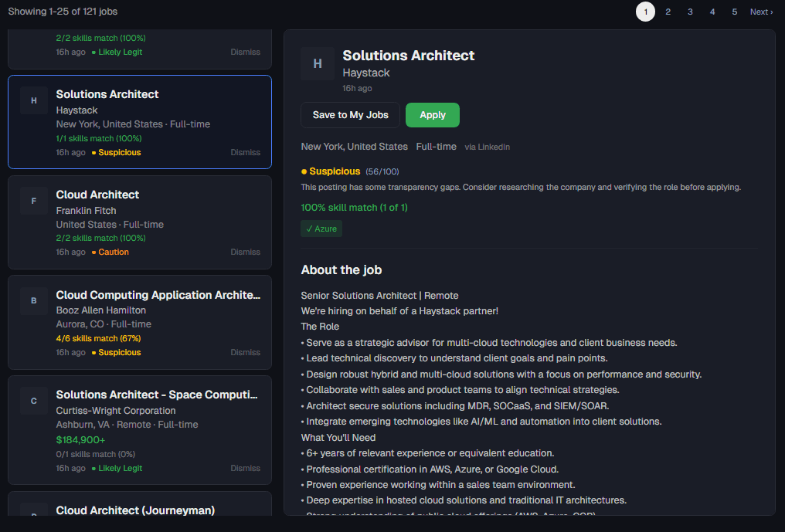Click the What You'll Need heading
Viewport: 785px width, 532px height.
pyautogui.click(x=338, y=437)
